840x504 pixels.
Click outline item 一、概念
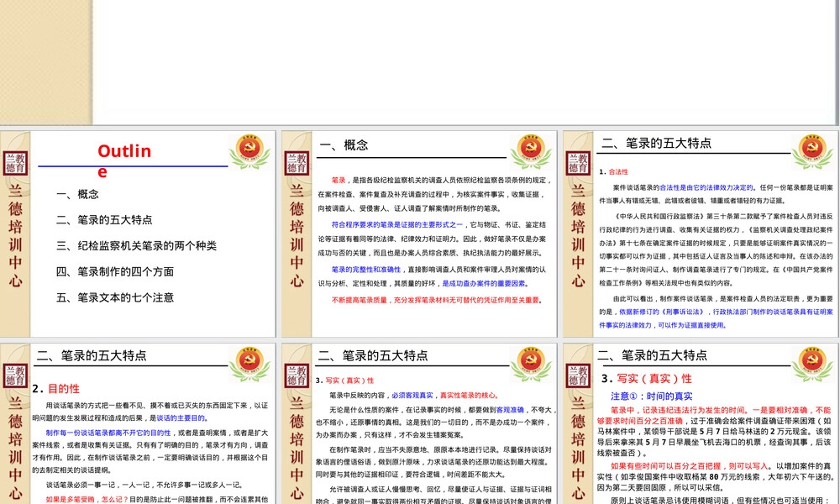click(77, 194)
